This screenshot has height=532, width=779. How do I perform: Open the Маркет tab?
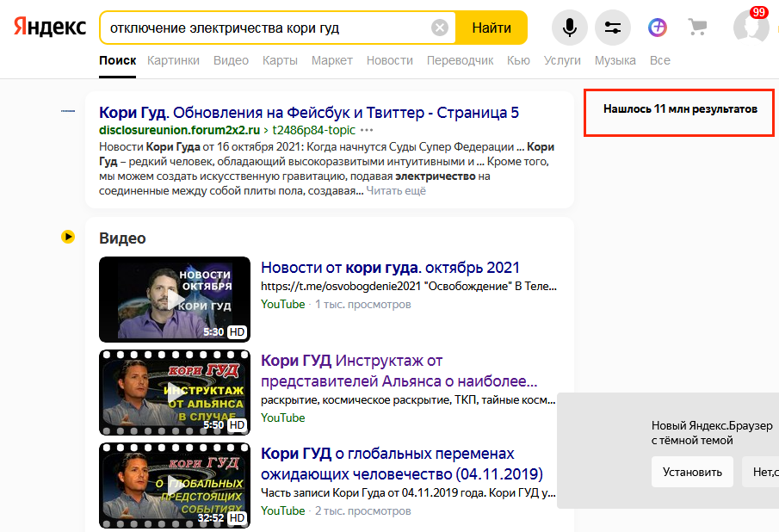click(332, 60)
